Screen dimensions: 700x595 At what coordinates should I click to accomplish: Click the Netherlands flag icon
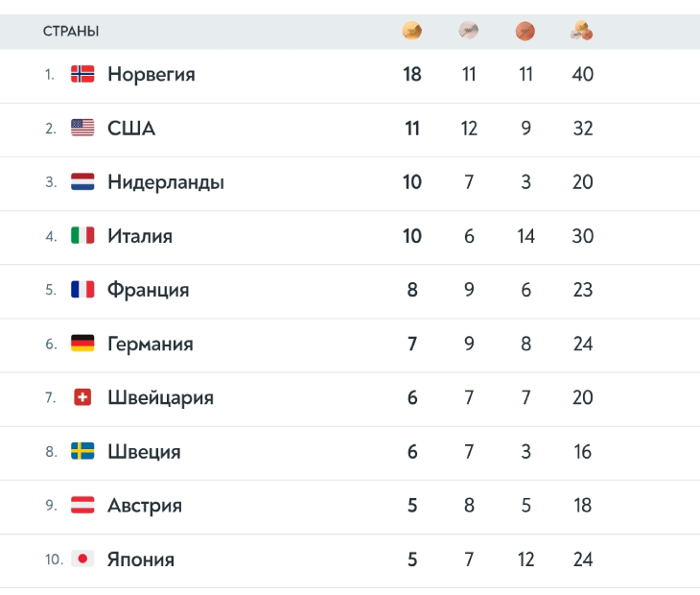(x=82, y=181)
